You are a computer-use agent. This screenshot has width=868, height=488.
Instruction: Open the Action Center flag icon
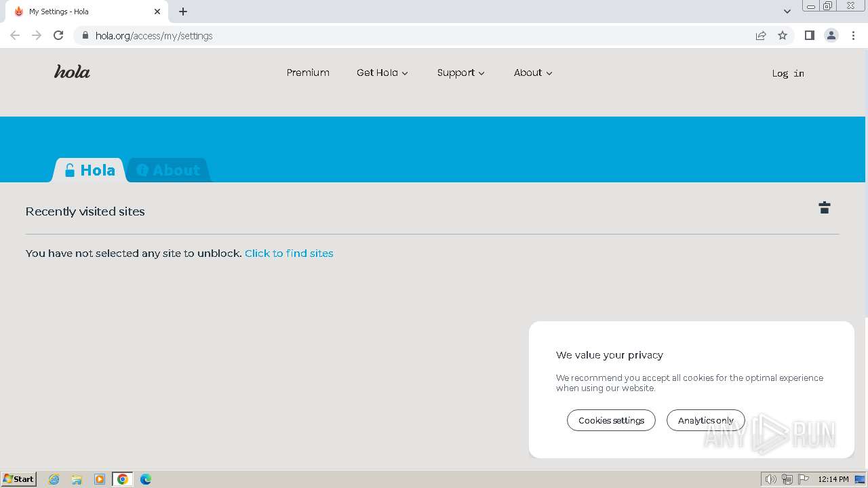pos(804,479)
